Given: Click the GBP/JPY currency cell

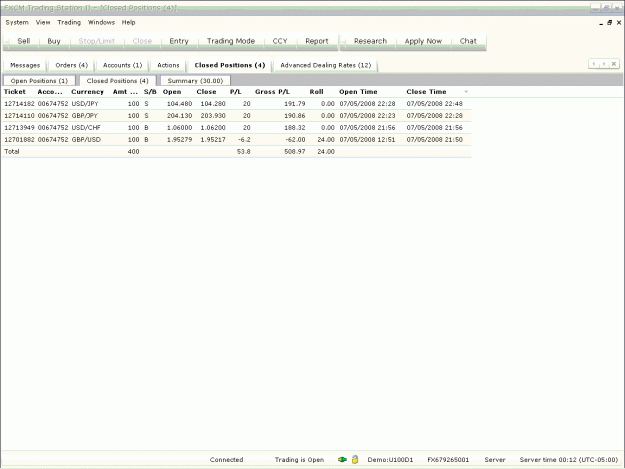Looking at the screenshot, I should [85, 116].
